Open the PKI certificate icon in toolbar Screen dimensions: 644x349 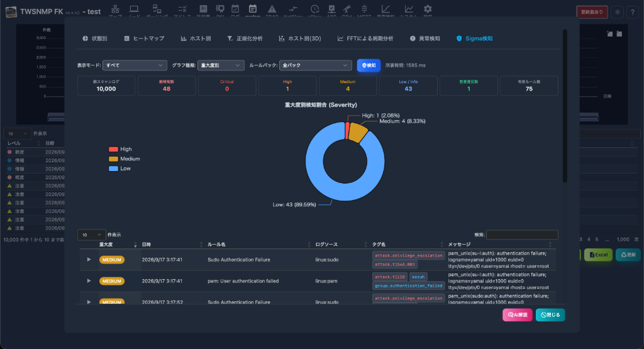220,9
